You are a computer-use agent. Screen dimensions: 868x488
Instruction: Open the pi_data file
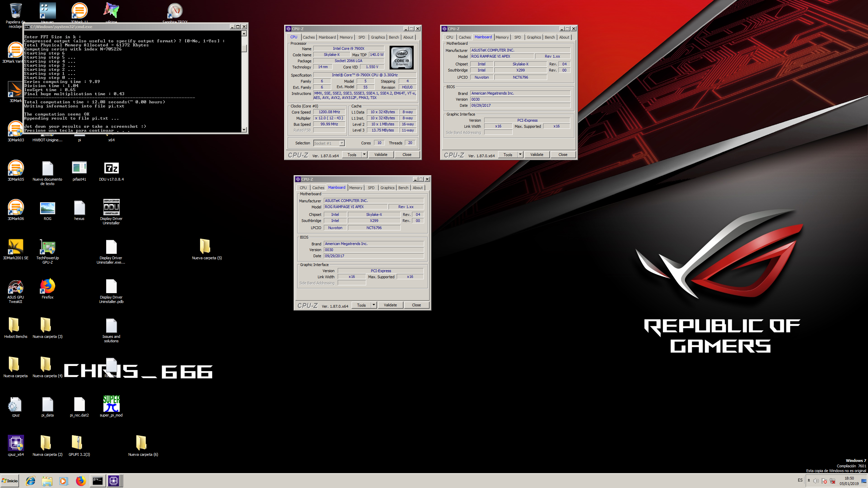(x=47, y=407)
